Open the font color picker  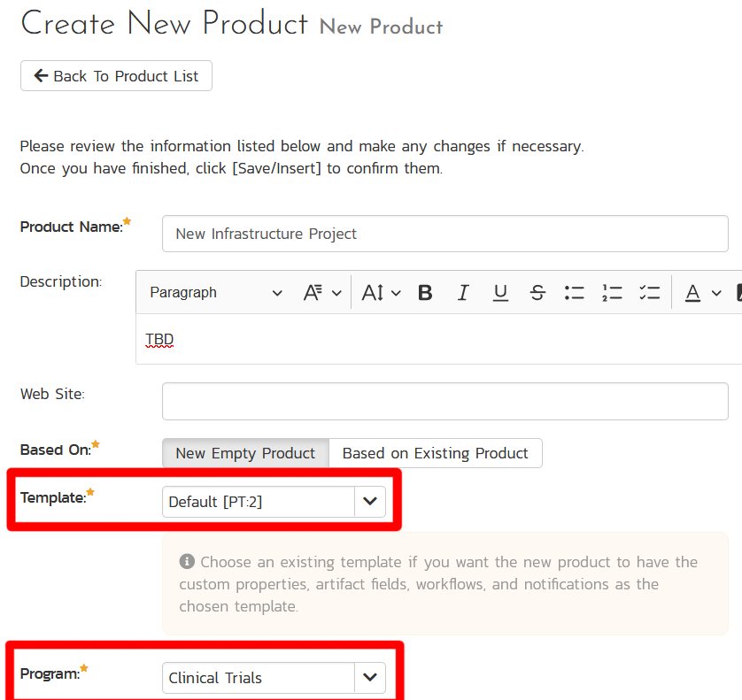692,293
